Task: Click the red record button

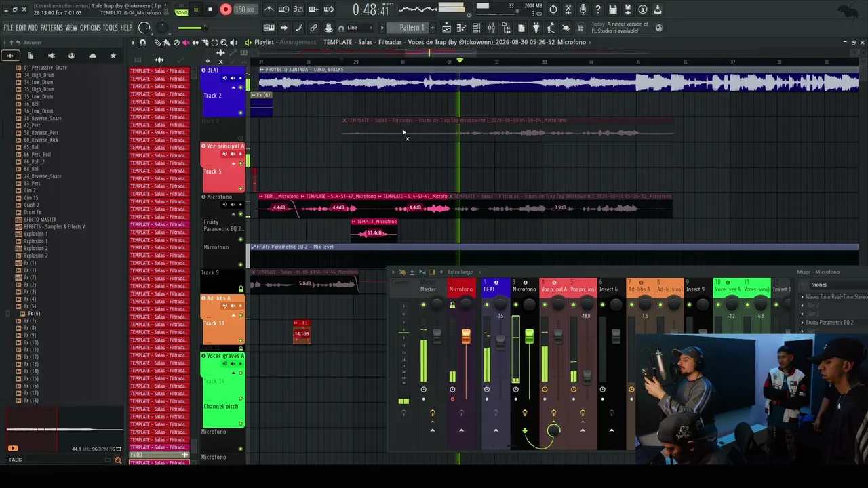Action: click(x=226, y=9)
